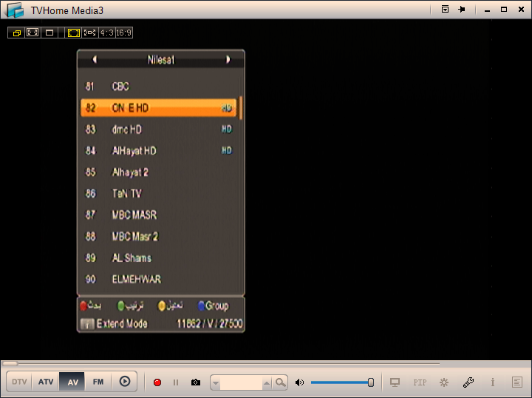The height and width of the screenshot is (398, 532).
Task: Select channel 86 TeN TV
Action: pyautogui.click(x=158, y=193)
